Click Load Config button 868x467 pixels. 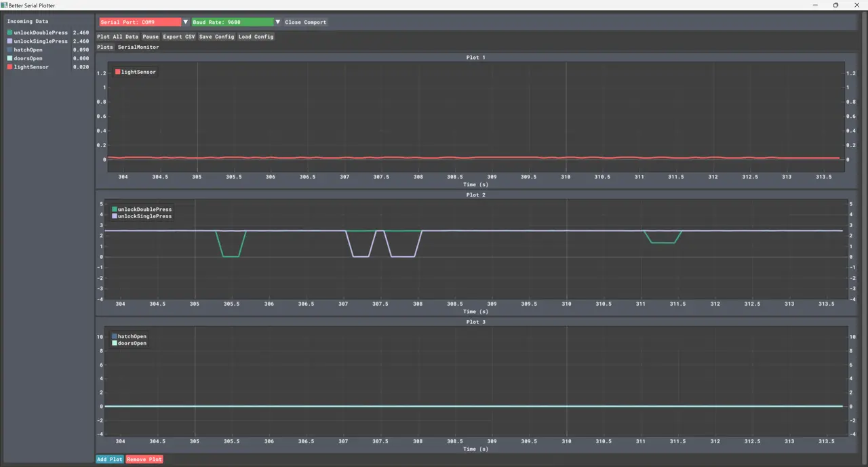pyautogui.click(x=256, y=37)
